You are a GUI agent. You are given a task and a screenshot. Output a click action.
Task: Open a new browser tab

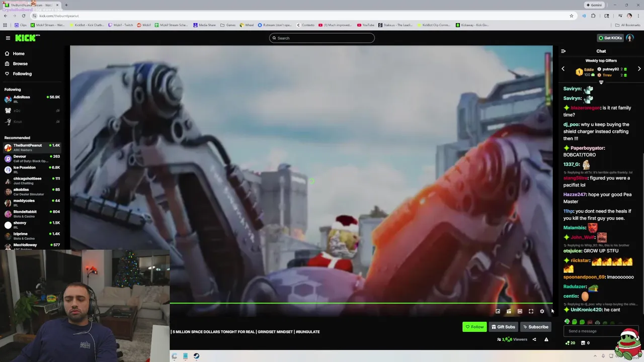tap(66, 5)
